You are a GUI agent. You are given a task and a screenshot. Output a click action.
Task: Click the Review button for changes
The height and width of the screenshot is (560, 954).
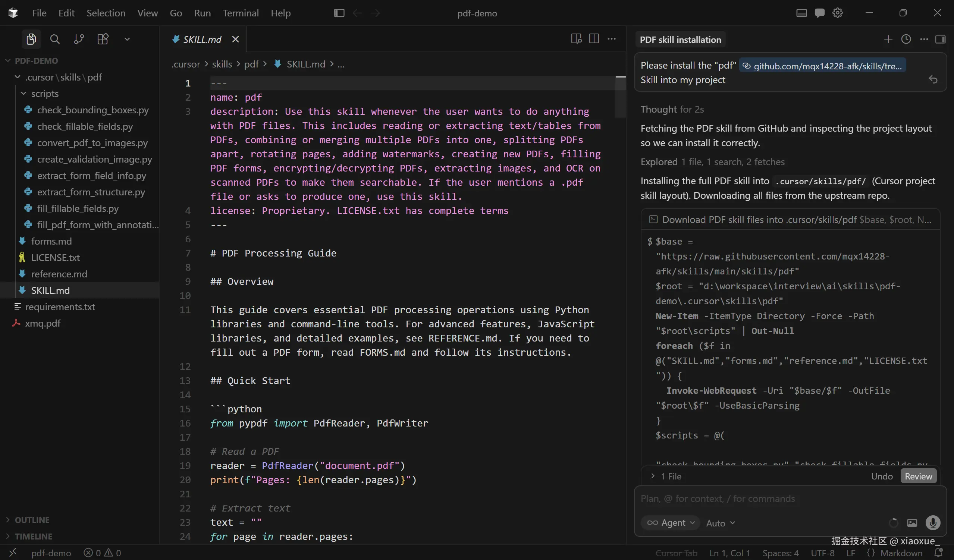point(918,476)
